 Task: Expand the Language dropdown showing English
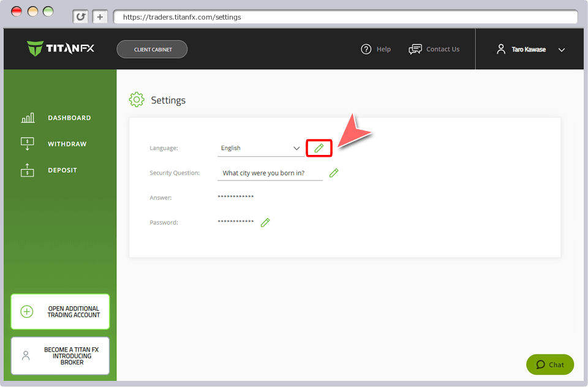260,148
